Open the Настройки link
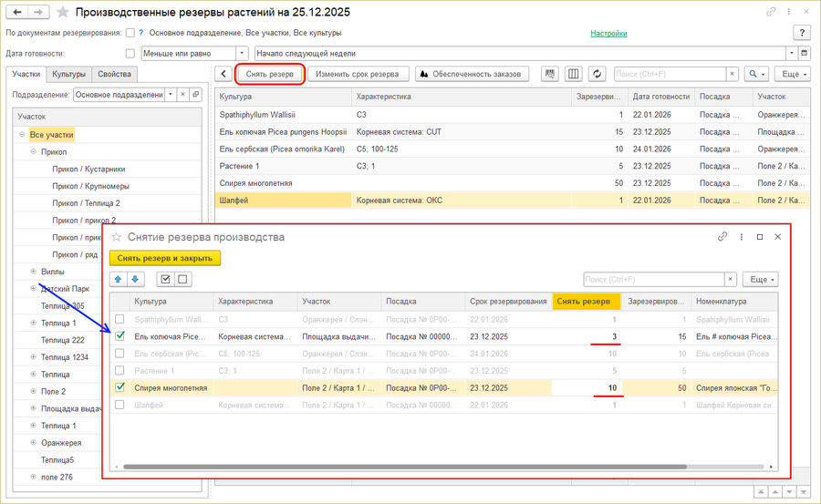The height and width of the screenshot is (504, 821). tap(608, 33)
